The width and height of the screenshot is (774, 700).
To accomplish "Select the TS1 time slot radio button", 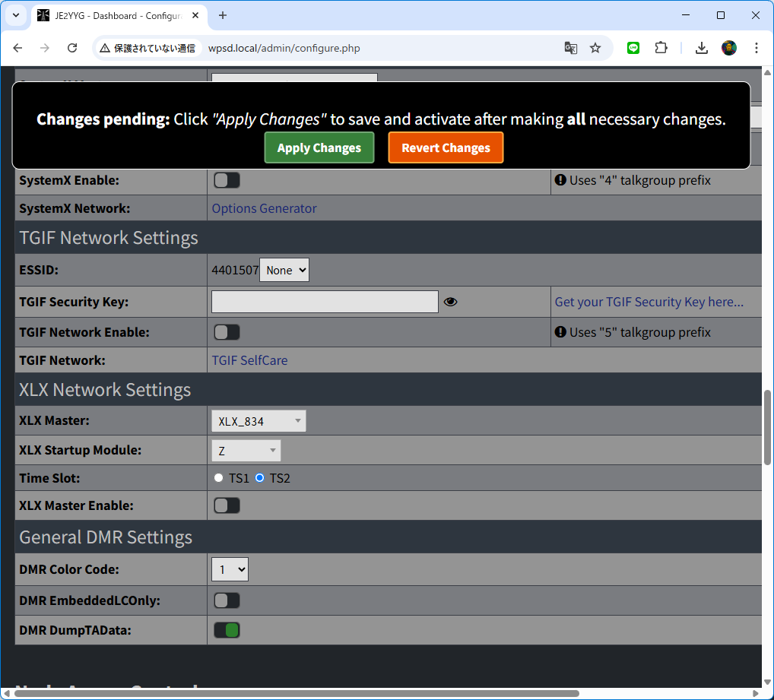I will [219, 478].
